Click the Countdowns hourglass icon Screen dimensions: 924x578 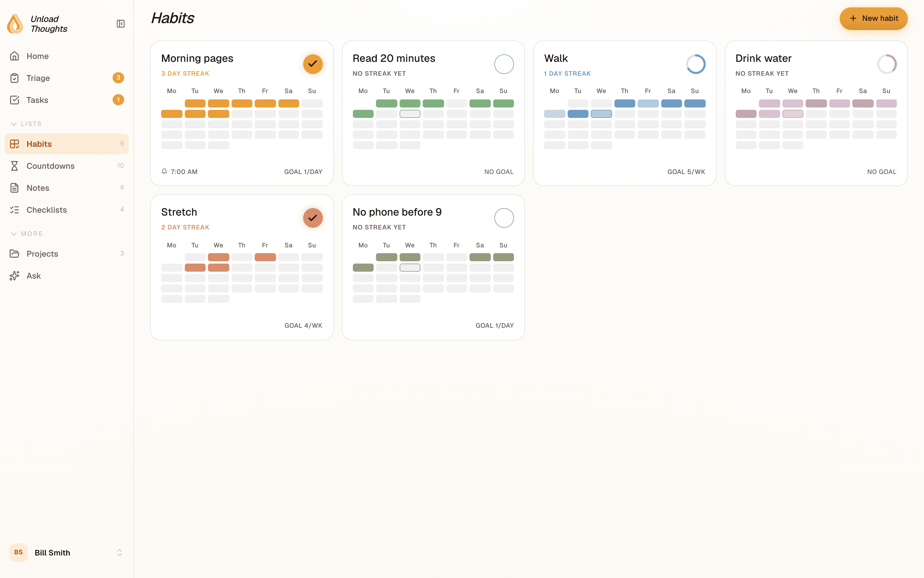click(14, 166)
